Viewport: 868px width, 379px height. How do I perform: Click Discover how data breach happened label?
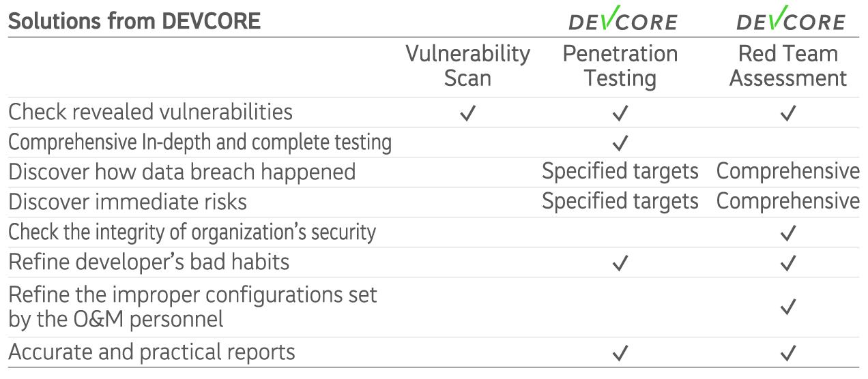pos(182,172)
